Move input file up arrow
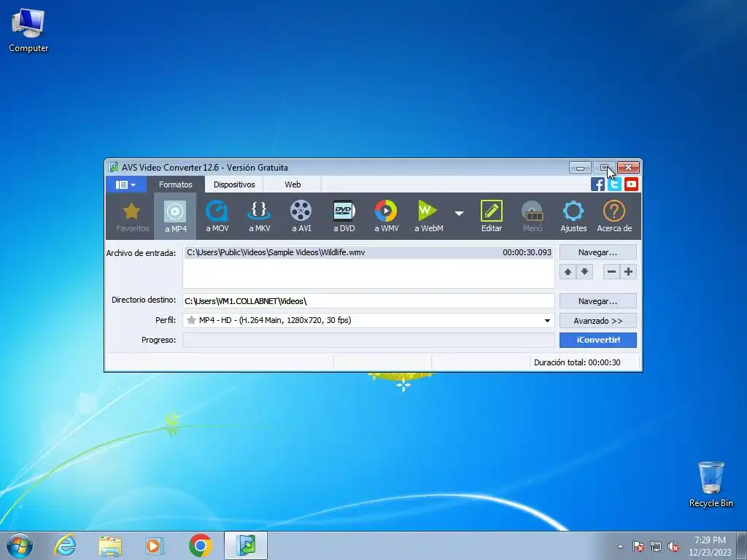The width and height of the screenshot is (747, 560). pos(568,272)
